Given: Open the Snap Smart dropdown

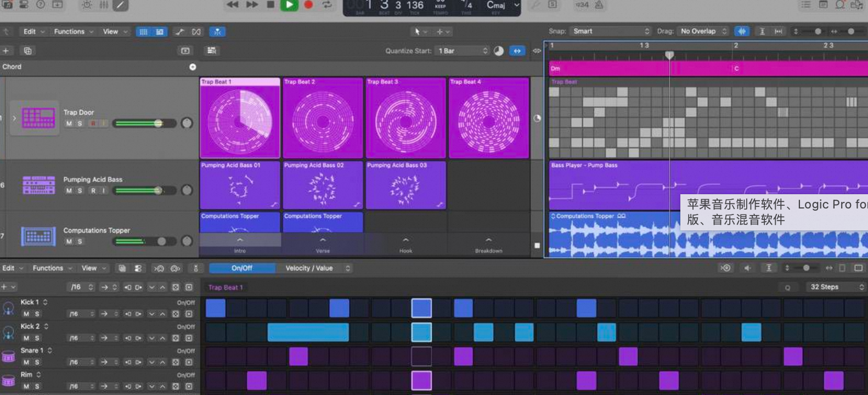Looking at the screenshot, I should 610,31.
